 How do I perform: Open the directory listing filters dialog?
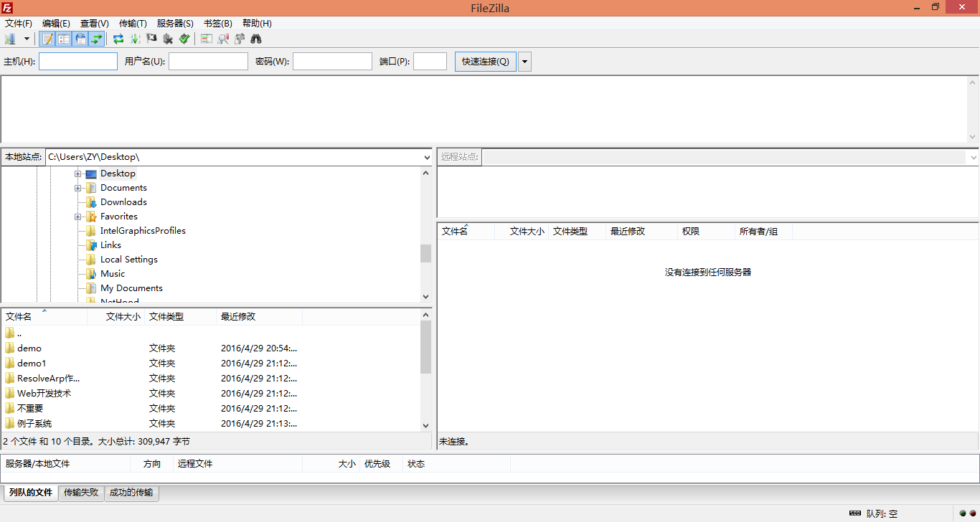(x=207, y=39)
